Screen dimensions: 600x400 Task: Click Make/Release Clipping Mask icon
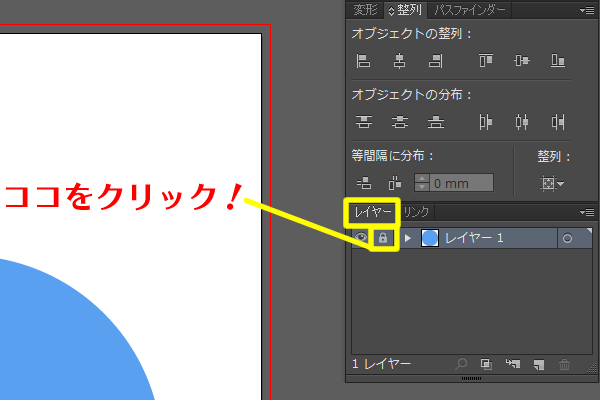pyautogui.click(x=486, y=364)
